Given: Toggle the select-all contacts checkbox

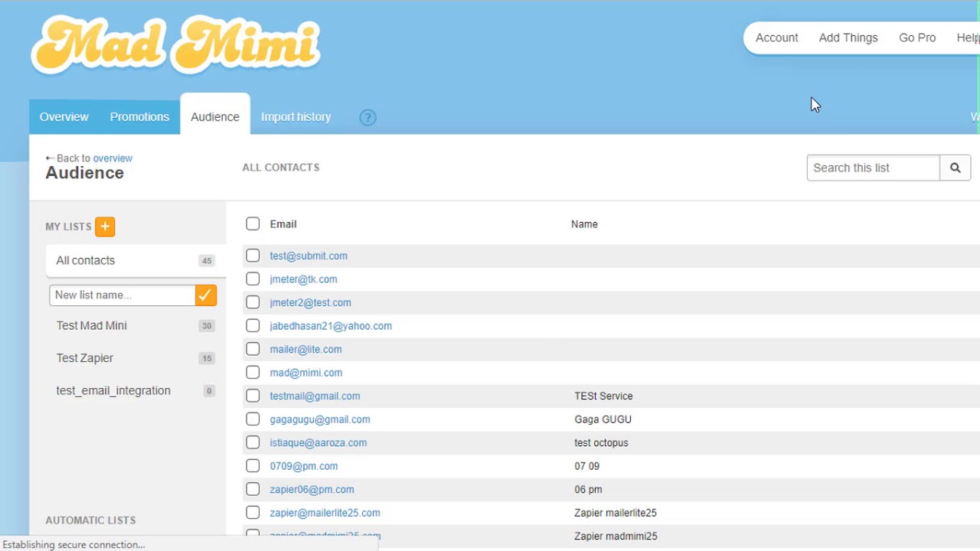Looking at the screenshot, I should click(x=253, y=223).
